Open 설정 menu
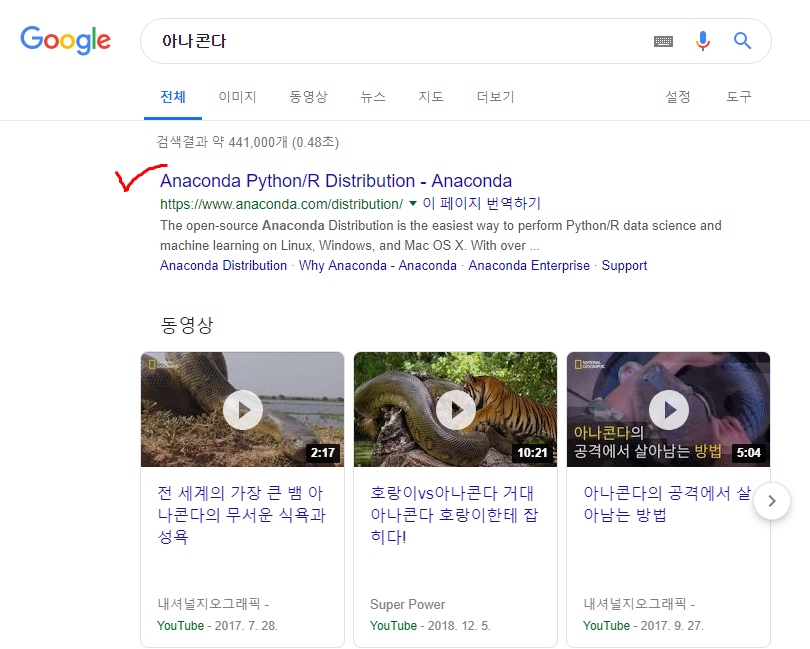Screen dimensions: 810x649 pyautogui.click(x=677, y=97)
